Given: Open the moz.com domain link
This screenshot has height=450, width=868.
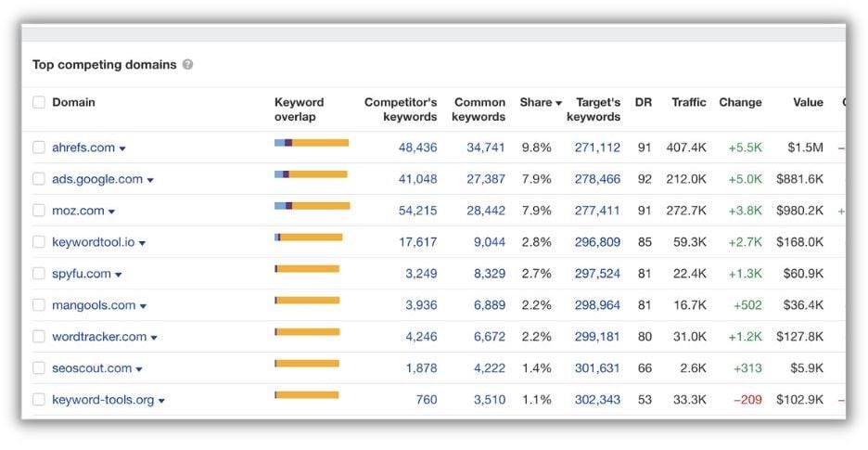Looking at the screenshot, I should (78, 211).
